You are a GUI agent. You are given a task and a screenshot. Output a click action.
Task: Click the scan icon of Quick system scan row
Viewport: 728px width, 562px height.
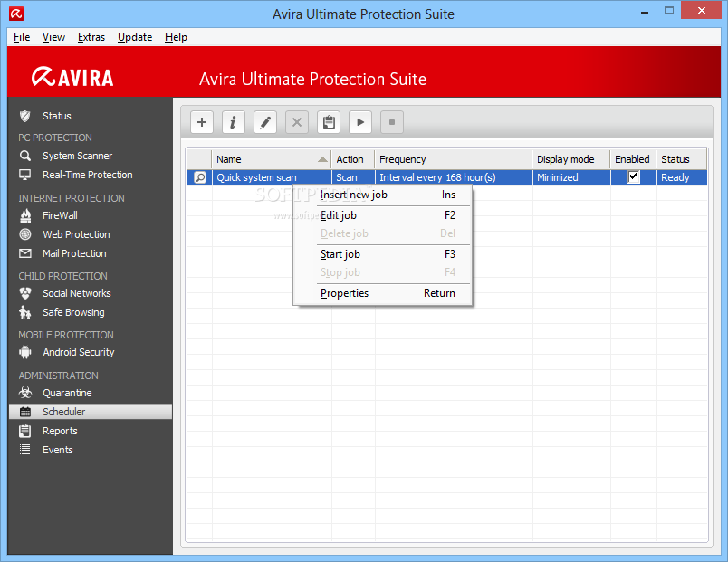coord(200,177)
